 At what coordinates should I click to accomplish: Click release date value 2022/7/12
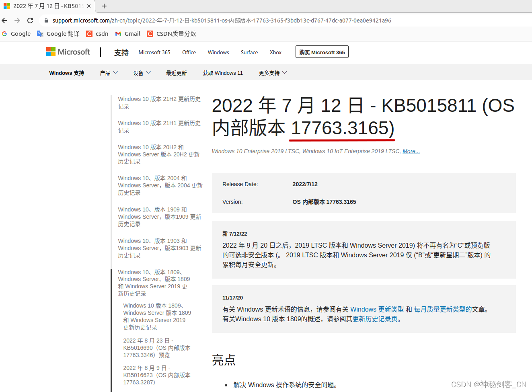305,184
